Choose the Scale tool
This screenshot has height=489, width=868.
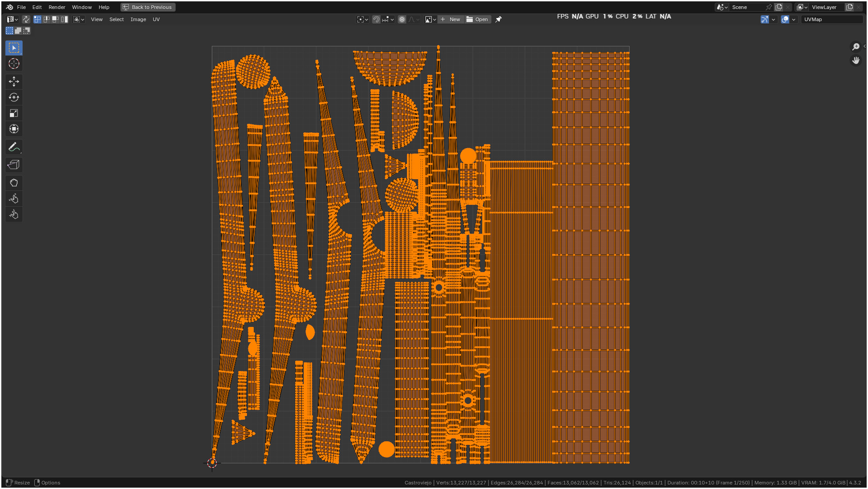click(14, 113)
